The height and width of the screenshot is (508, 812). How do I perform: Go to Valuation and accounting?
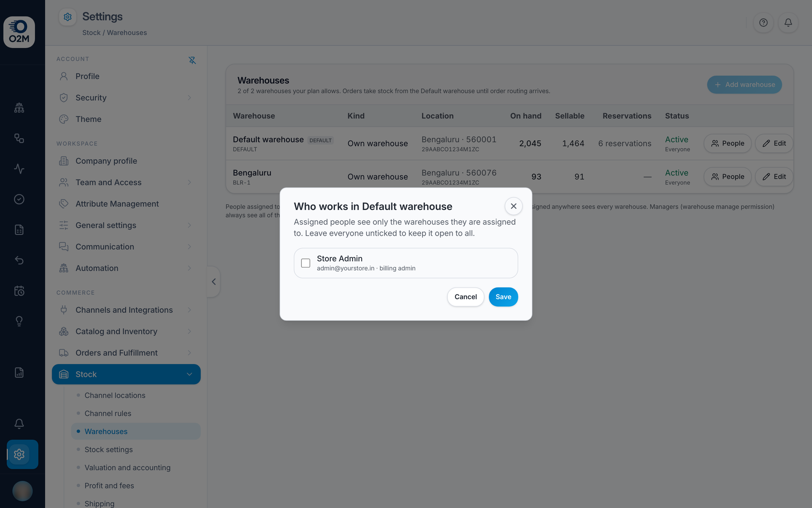pos(135,467)
